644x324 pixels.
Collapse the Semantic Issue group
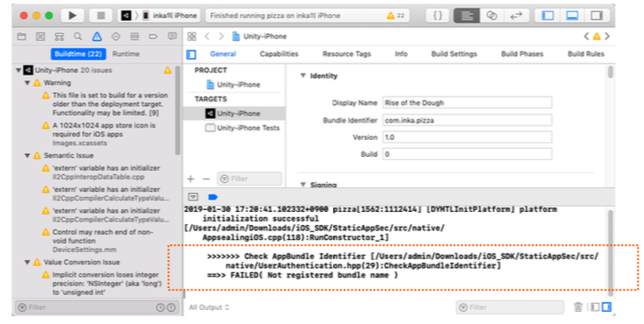tap(27, 156)
